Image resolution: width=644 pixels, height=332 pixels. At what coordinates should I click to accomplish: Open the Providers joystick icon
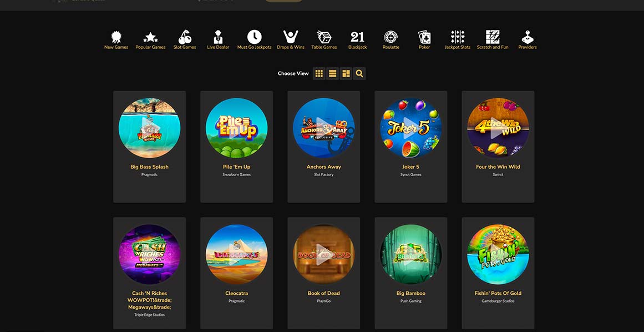click(528, 37)
